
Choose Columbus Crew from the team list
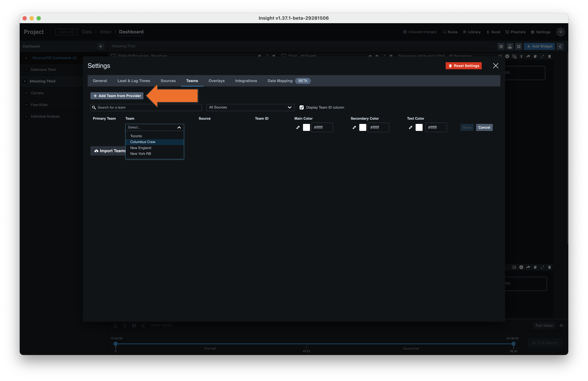pos(154,142)
